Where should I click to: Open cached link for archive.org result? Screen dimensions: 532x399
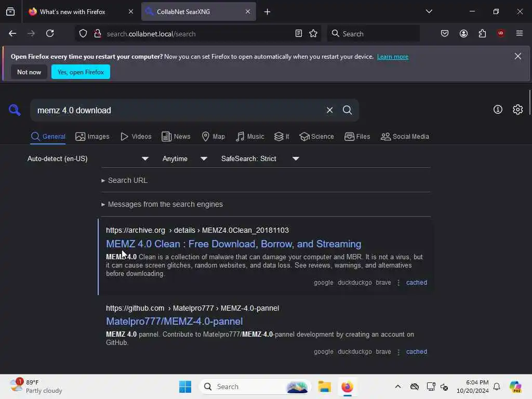tap(417, 283)
